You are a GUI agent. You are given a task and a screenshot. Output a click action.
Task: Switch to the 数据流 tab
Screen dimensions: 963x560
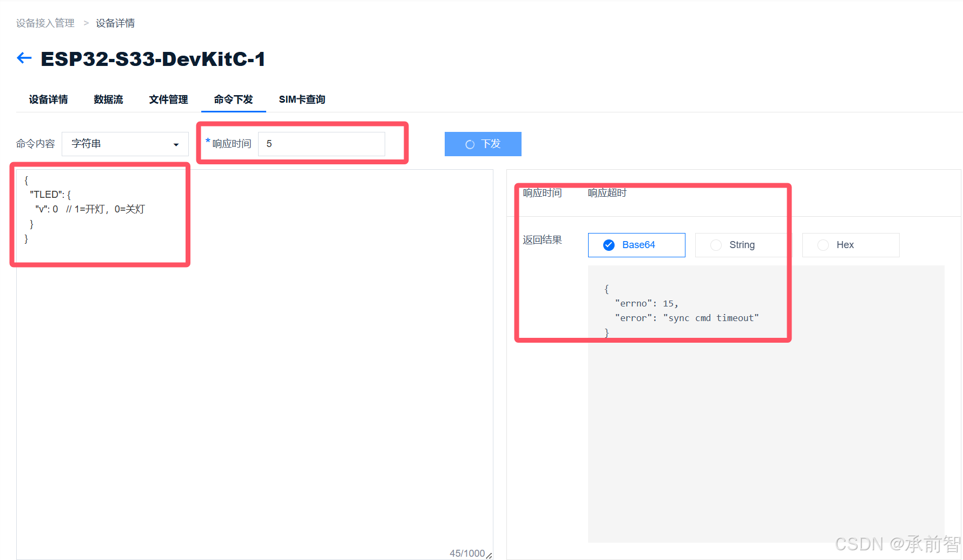point(109,99)
